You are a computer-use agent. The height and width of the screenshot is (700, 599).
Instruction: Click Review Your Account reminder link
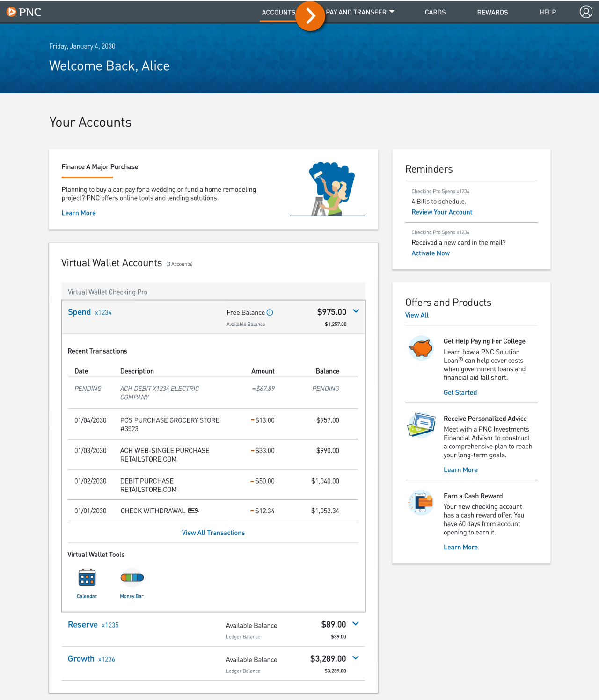441,212
